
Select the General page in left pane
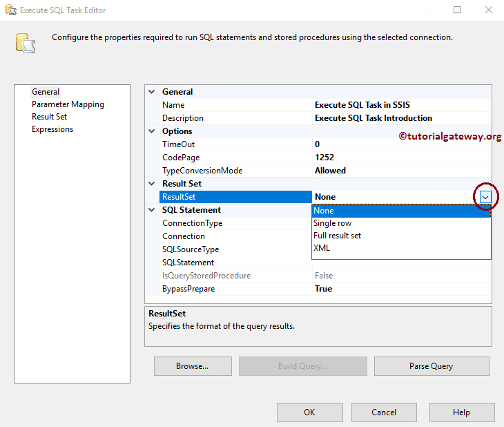click(x=46, y=92)
